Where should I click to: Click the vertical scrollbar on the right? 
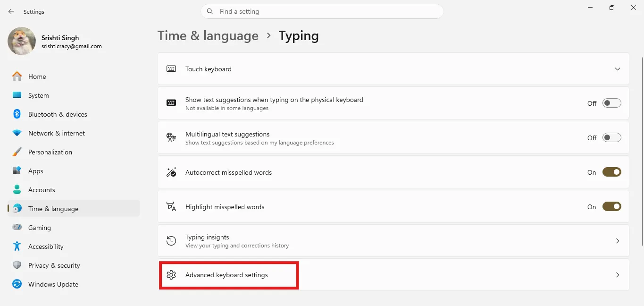642,151
